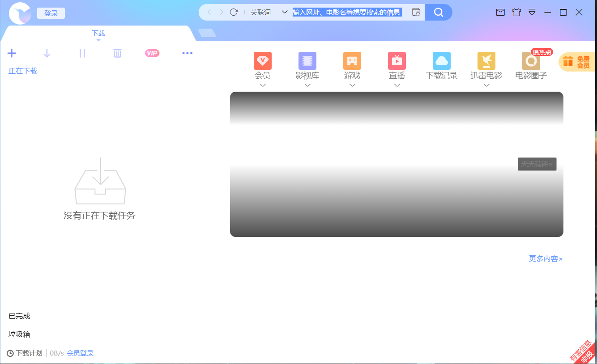Click the 登录 button

pyautogui.click(x=51, y=13)
